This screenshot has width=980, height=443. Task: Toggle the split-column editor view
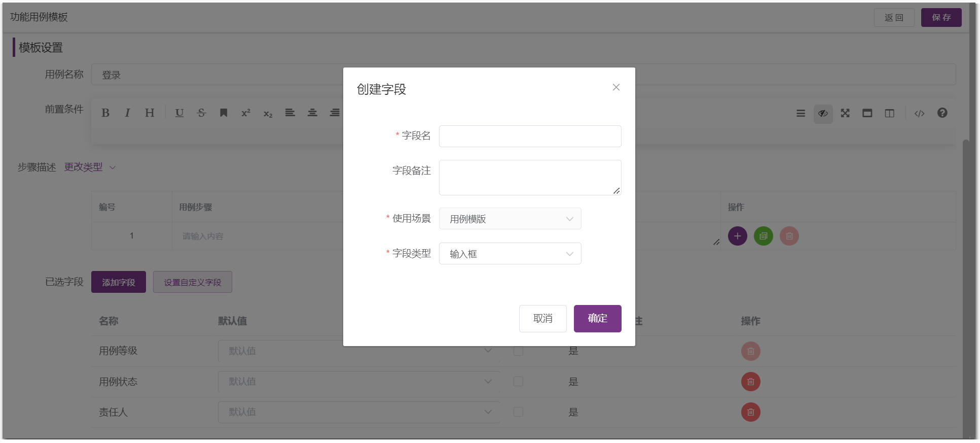click(890, 113)
